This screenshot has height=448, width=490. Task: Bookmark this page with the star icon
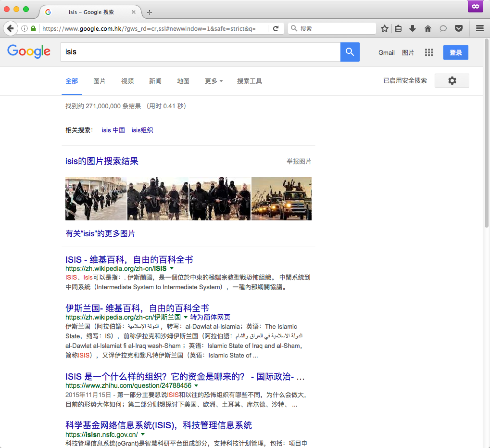coord(384,29)
